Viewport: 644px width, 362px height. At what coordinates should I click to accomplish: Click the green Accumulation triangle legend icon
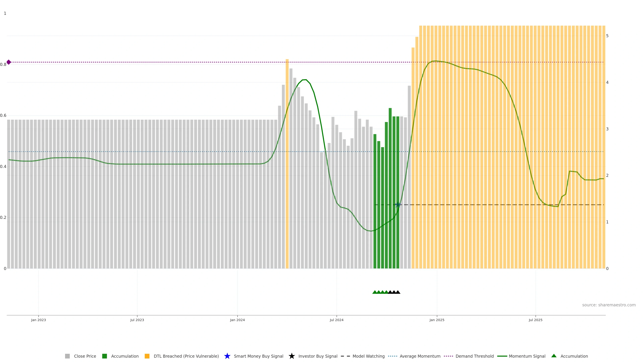(554, 356)
